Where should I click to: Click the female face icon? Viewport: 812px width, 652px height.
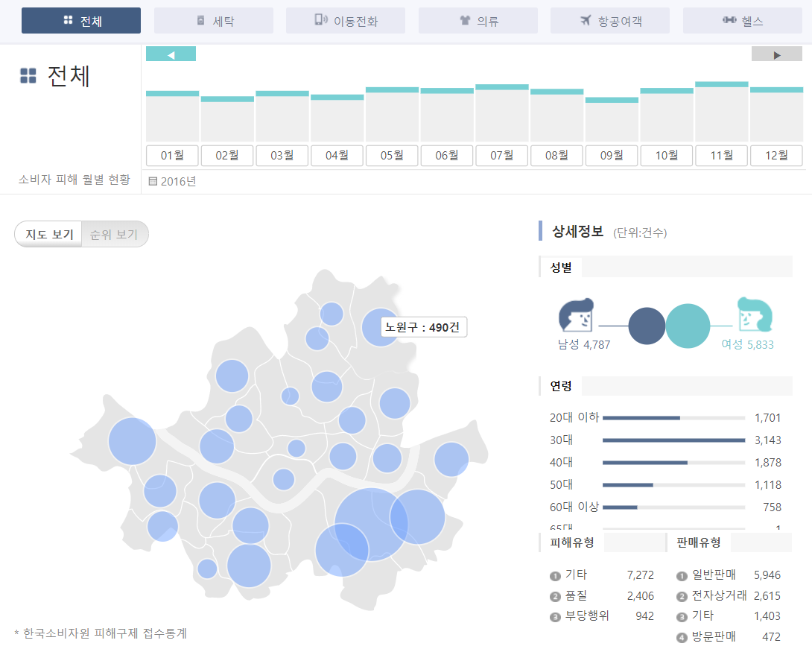[x=755, y=314]
